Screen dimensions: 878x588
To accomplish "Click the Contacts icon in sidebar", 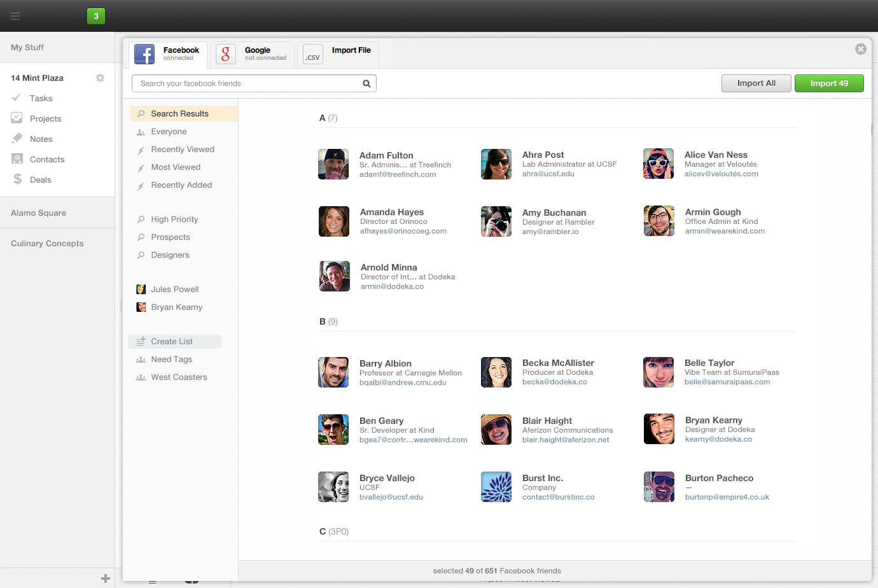I will 17,158.
